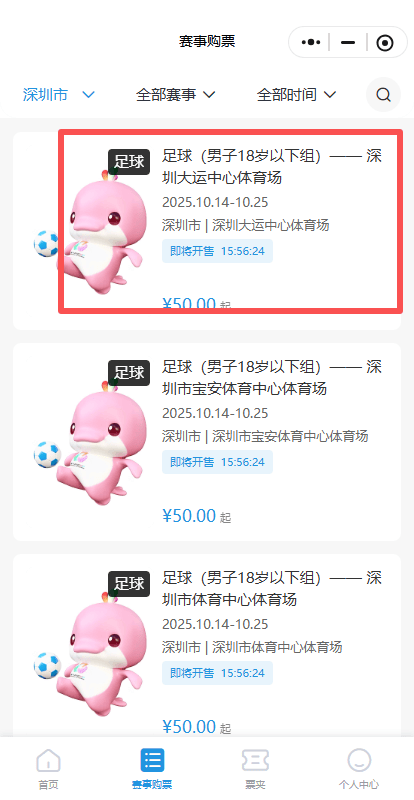The height and width of the screenshot is (800, 414).
Task: Open 深圳市体育中心体育场 event title
Action: [x=272, y=589]
